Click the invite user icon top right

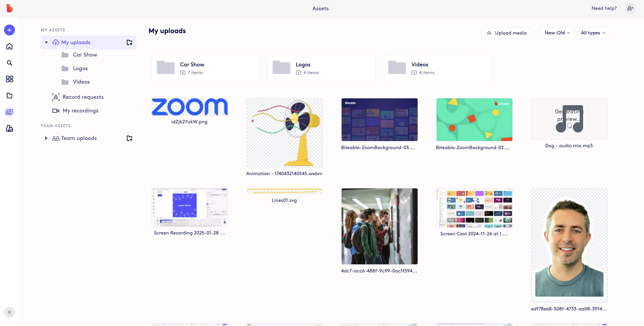(630, 8)
